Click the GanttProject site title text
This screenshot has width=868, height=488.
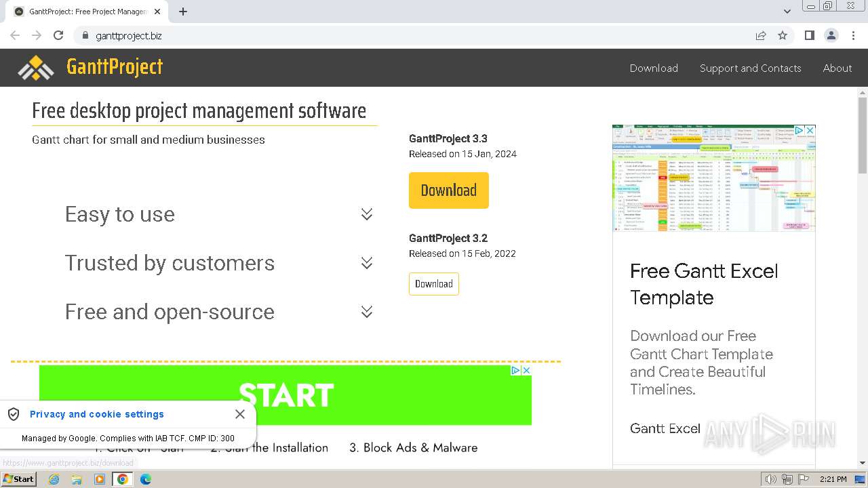pos(115,67)
